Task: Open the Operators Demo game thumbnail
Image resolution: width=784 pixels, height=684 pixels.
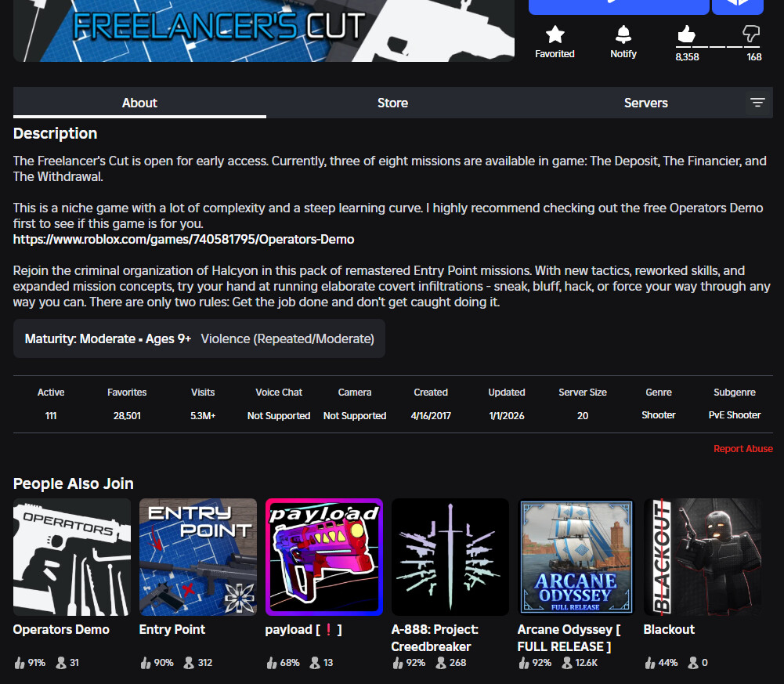Action: [72, 557]
